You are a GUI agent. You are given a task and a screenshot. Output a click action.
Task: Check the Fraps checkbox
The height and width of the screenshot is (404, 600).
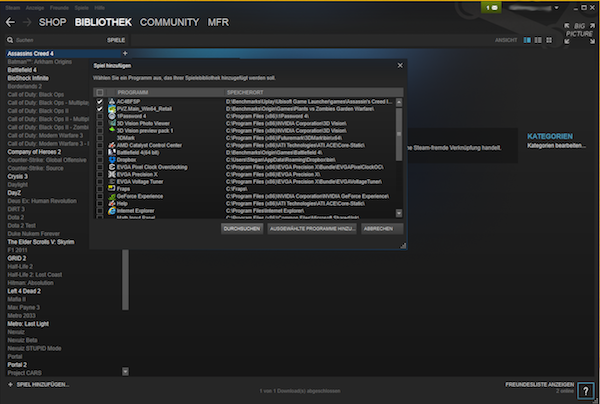[100, 189]
